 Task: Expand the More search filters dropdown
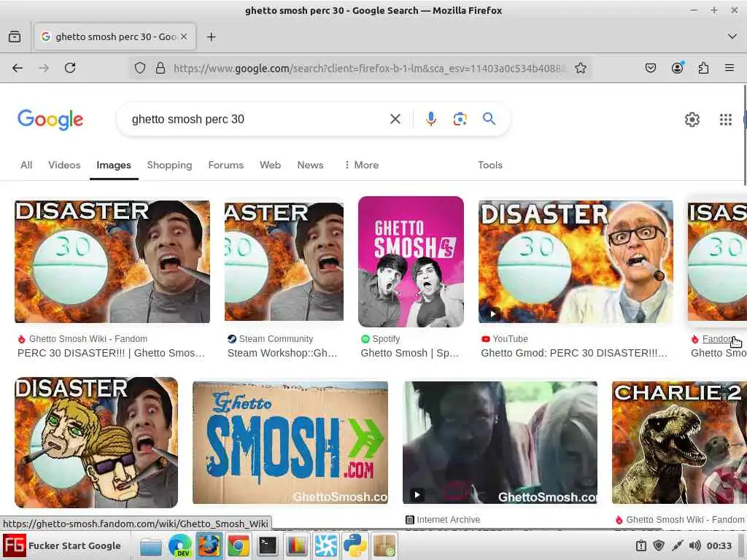pyautogui.click(x=362, y=166)
